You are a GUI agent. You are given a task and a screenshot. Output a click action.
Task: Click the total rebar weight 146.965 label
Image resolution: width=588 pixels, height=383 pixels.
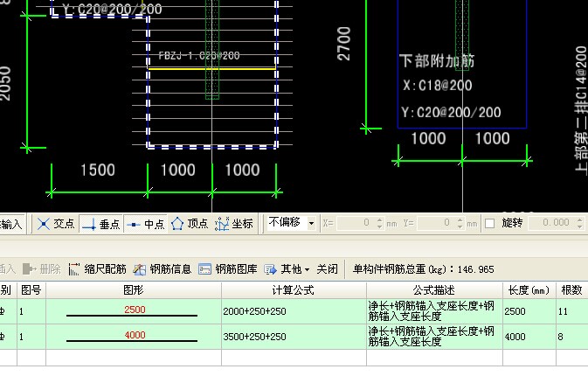424,269
